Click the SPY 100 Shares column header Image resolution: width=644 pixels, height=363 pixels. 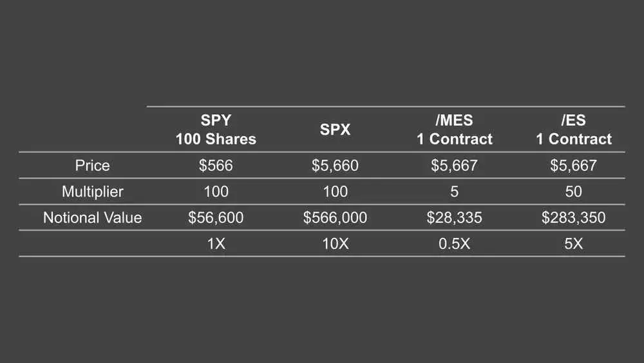(216, 130)
